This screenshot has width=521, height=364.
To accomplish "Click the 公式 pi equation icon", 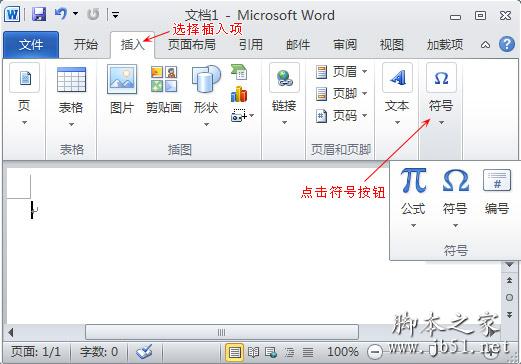I will point(413,180).
